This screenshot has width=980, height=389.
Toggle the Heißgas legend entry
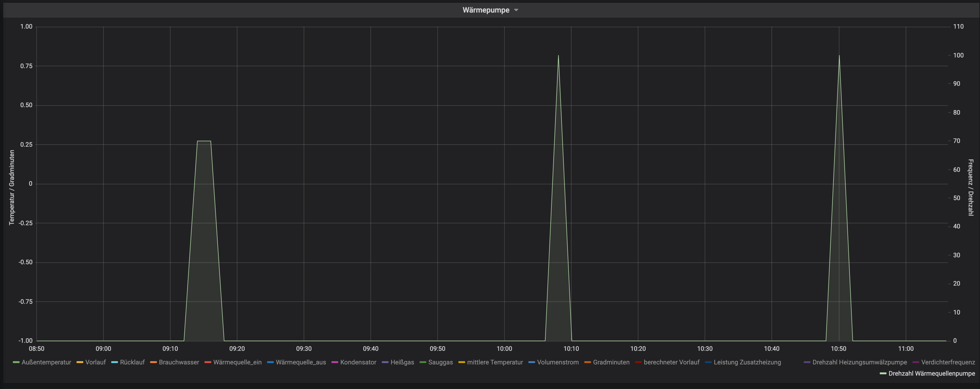coord(402,362)
